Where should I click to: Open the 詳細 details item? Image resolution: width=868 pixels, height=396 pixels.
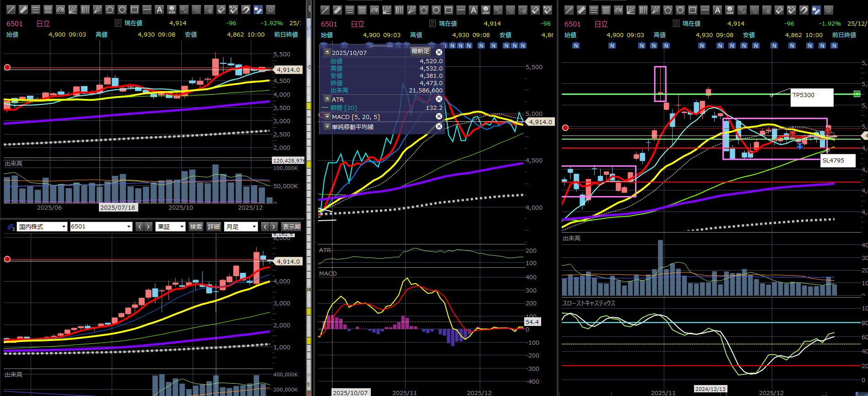(214, 227)
